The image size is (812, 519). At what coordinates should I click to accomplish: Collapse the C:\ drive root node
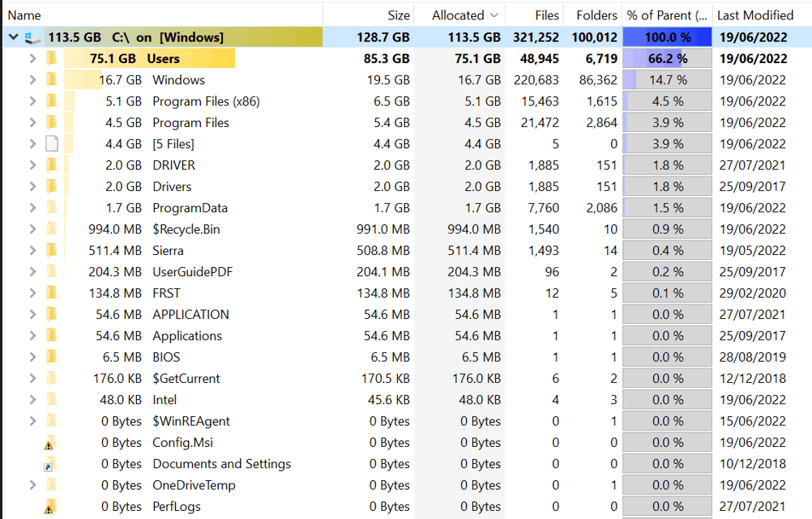14,37
